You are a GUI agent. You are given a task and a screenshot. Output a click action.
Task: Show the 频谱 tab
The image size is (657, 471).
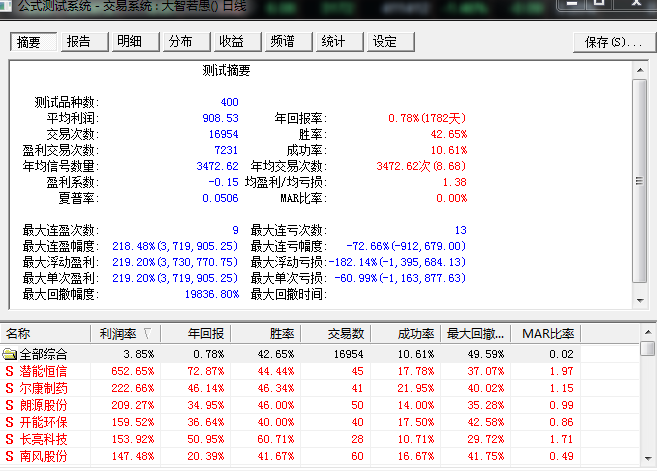click(x=283, y=42)
